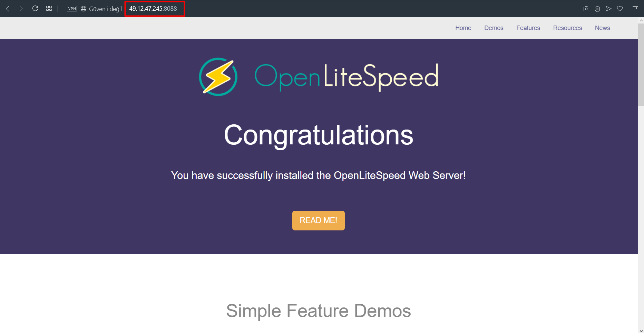Screen dimensions: 644x333
Task: Open the ad blocker shield icon
Action: 597,9
